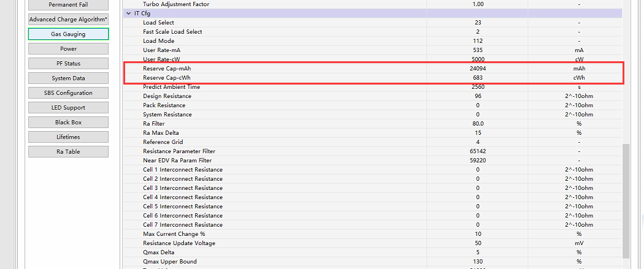Click the Reference Grid value 4
The height and width of the screenshot is (269, 644).
pyautogui.click(x=477, y=142)
